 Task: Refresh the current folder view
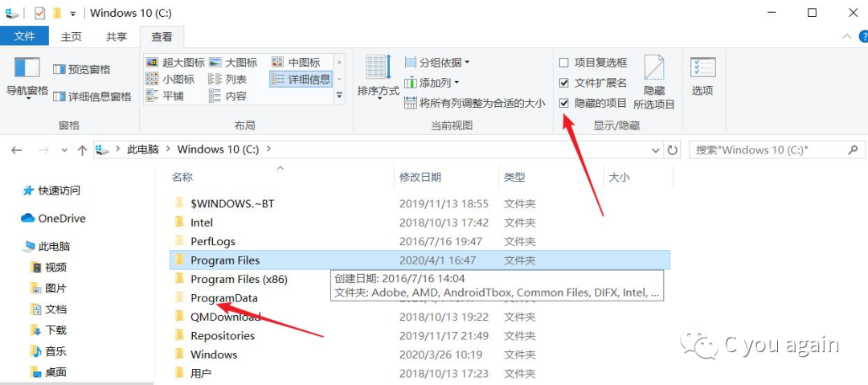coord(672,149)
